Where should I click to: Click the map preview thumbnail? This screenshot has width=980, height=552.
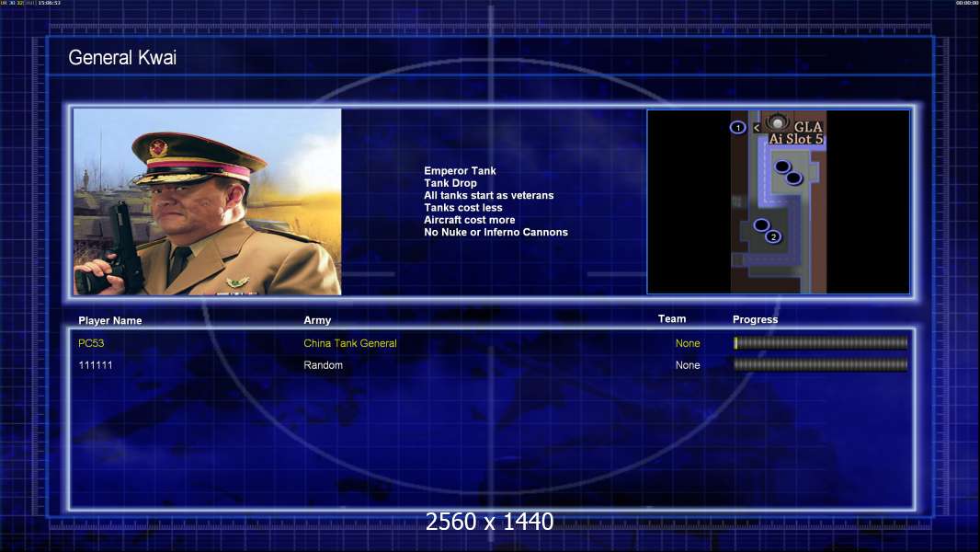coord(779,201)
